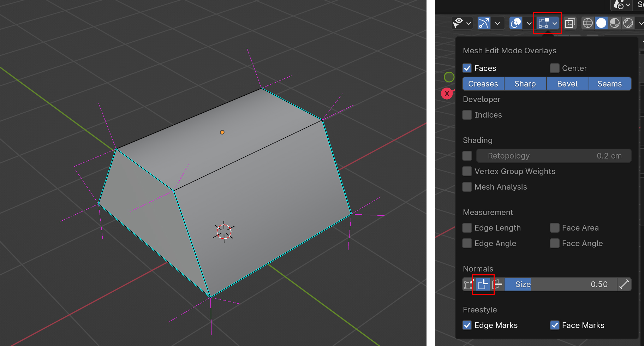Turn on Edge Angle measurement

[467, 243]
